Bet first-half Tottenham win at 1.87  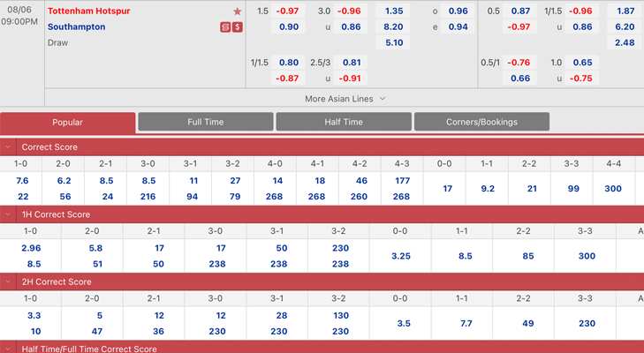click(625, 11)
